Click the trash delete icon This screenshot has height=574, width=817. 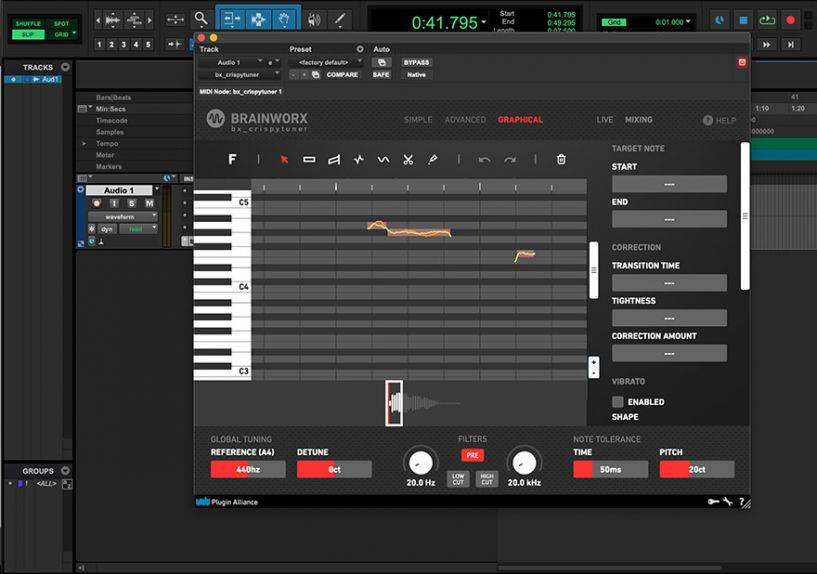(561, 159)
